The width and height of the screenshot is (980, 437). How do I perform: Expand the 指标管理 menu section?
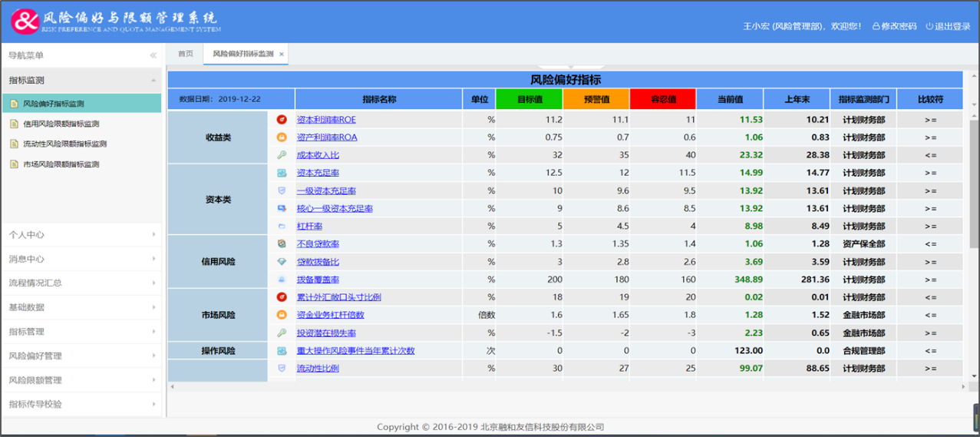click(x=81, y=332)
